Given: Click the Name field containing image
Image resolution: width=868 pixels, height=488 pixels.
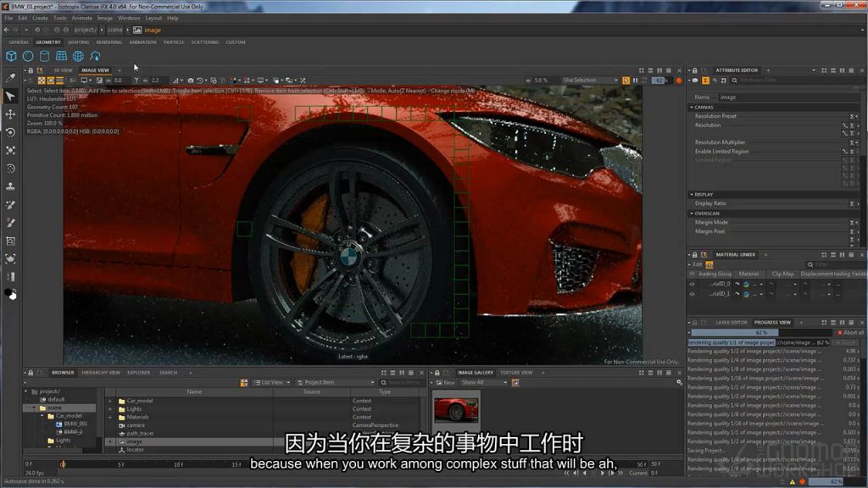Looking at the screenshot, I should coord(788,97).
